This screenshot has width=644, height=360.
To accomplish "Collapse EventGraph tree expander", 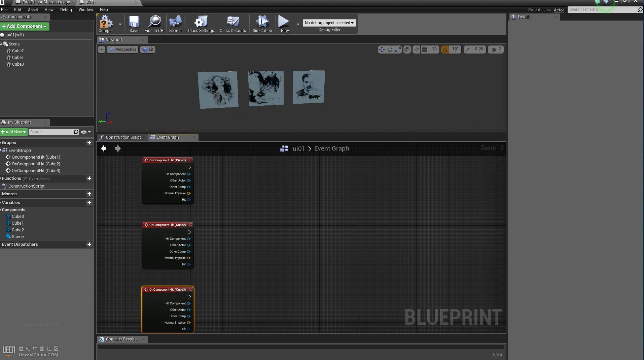I will click(1, 151).
